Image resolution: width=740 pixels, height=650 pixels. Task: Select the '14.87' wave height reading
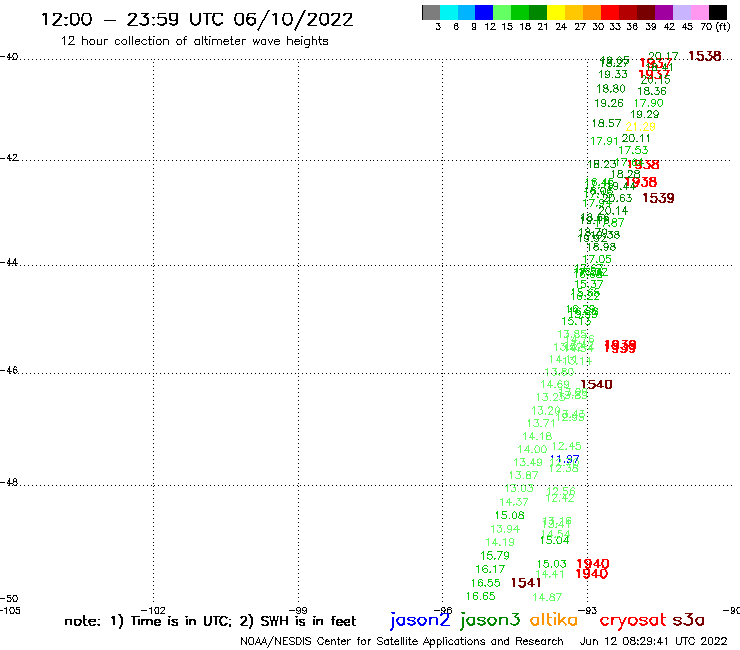[547, 597]
